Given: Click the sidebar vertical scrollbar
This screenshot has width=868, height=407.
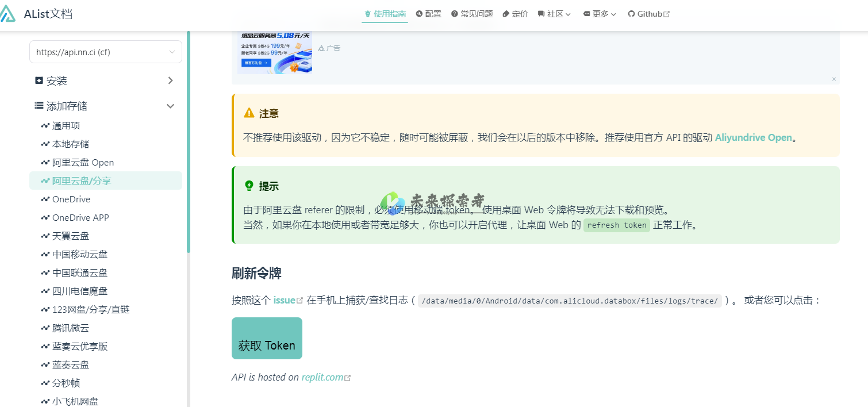Looking at the screenshot, I should click(189, 144).
